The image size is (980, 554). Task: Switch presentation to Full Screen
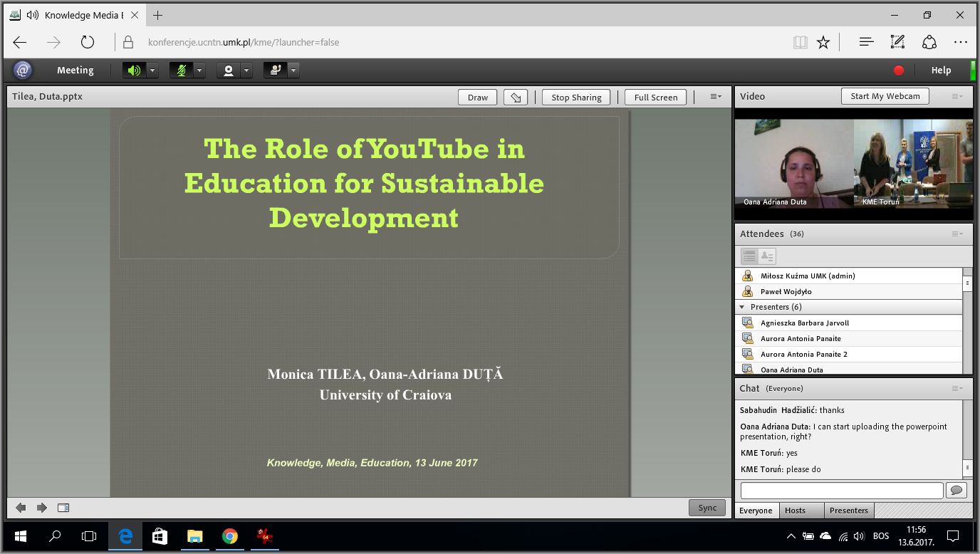[656, 98]
